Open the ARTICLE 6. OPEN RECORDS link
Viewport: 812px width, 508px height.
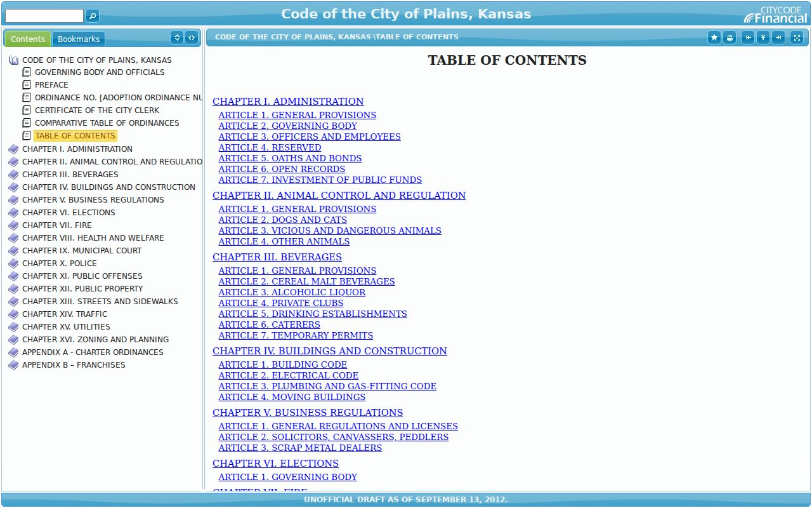[282, 169]
